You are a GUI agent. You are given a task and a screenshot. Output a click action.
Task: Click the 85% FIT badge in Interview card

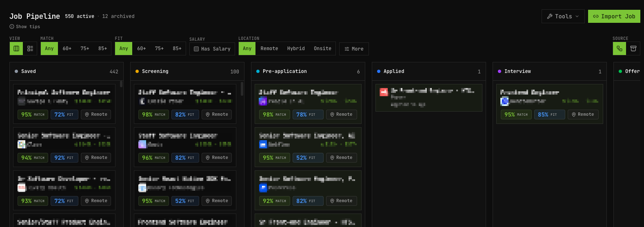click(550, 115)
